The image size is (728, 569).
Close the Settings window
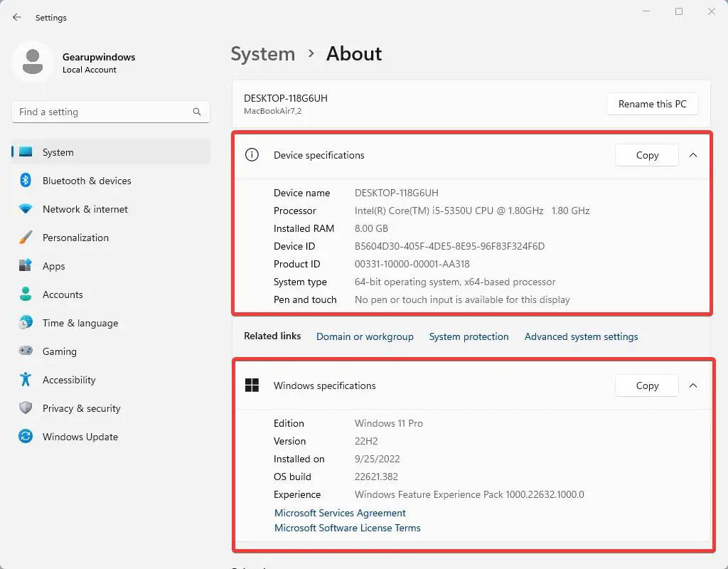[x=711, y=11]
